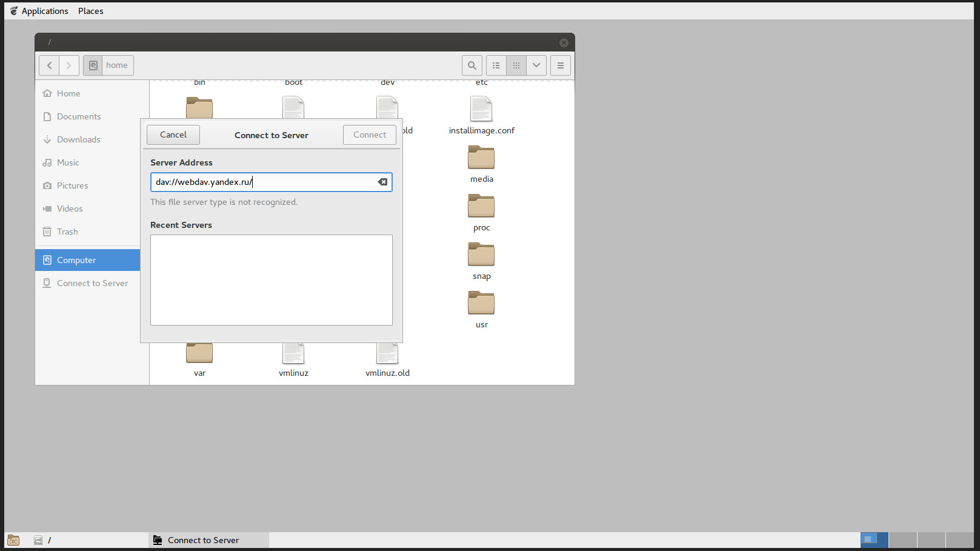Click the Recent Servers list box
Screen dimensions: 980x551
pos(272,280)
